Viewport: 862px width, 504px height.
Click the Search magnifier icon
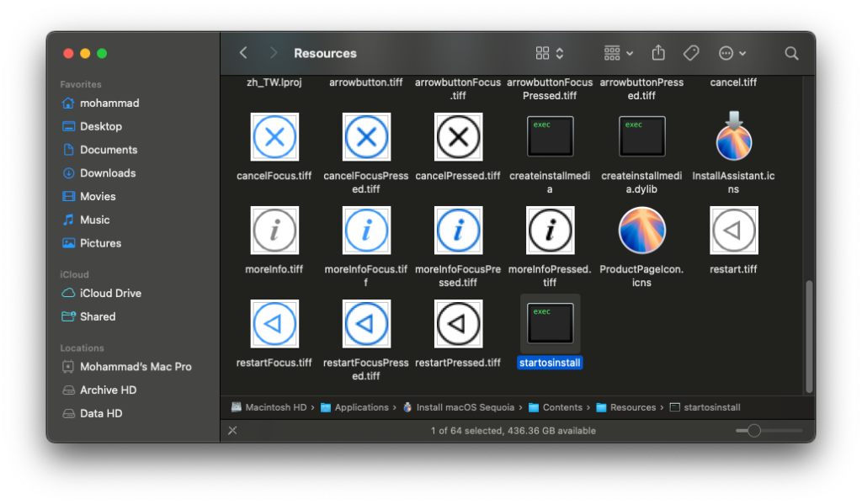[x=791, y=53]
